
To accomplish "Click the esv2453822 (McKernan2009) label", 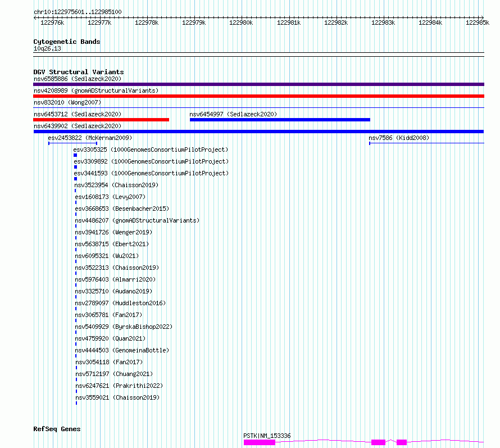I will [90, 138].
